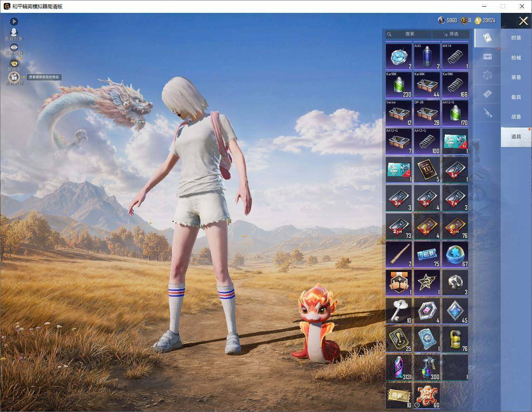This screenshot has width=532, height=412.
Task: Select the 道具 tab
Action: [516, 137]
